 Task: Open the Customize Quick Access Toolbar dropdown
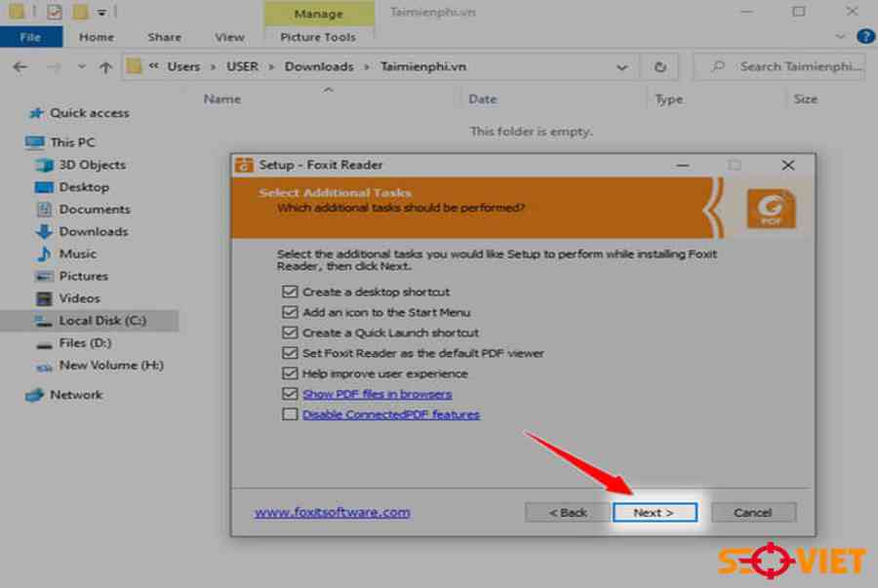[x=101, y=12]
